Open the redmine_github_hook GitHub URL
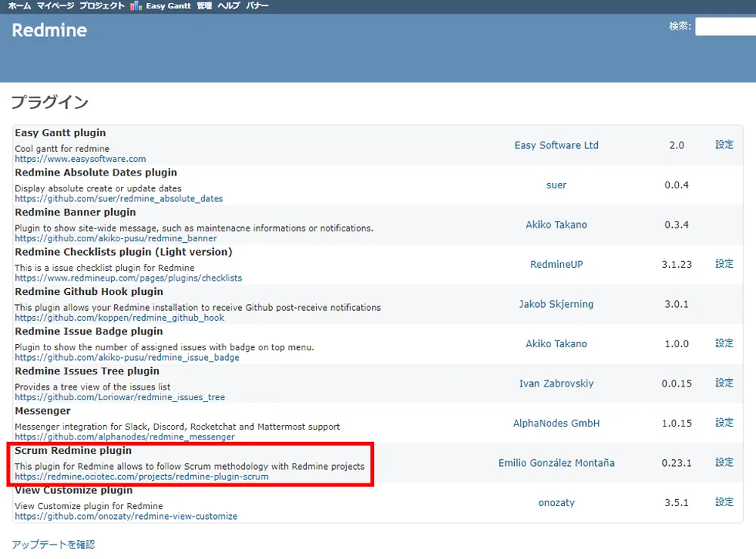 pyautogui.click(x=119, y=318)
